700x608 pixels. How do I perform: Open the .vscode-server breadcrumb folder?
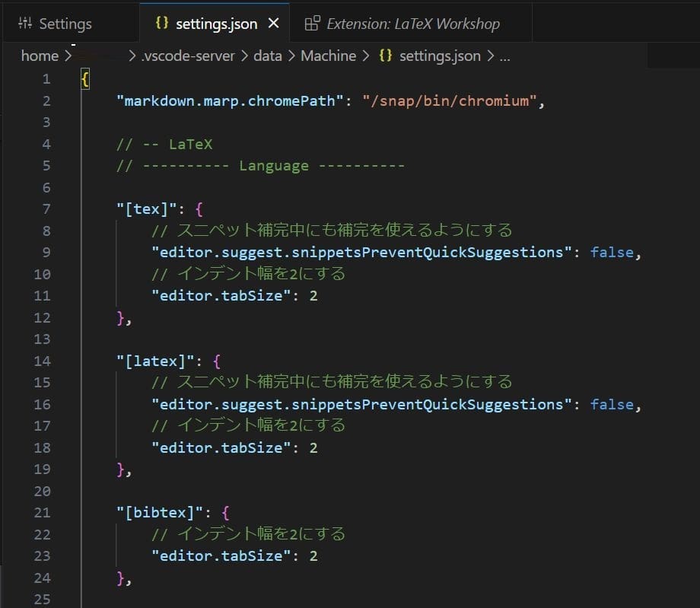pyautogui.click(x=183, y=56)
